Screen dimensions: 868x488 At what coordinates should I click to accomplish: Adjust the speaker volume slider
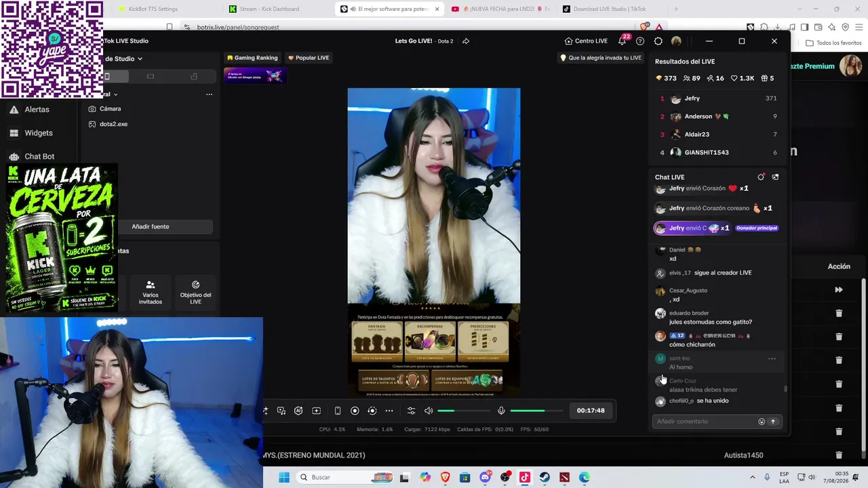tap(463, 411)
